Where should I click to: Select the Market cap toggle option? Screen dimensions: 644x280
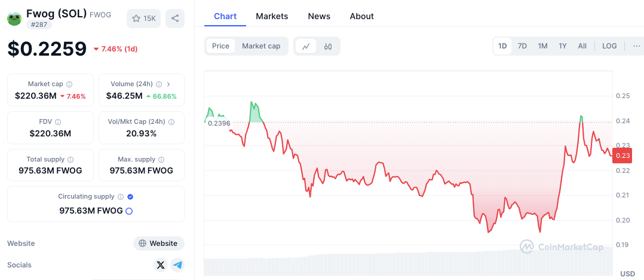tap(261, 46)
